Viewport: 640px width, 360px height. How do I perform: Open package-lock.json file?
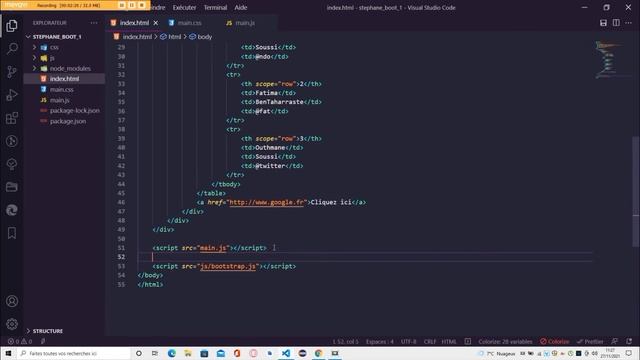(74, 111)
